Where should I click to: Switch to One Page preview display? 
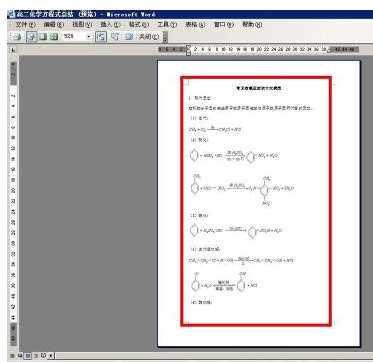[43, 37]
